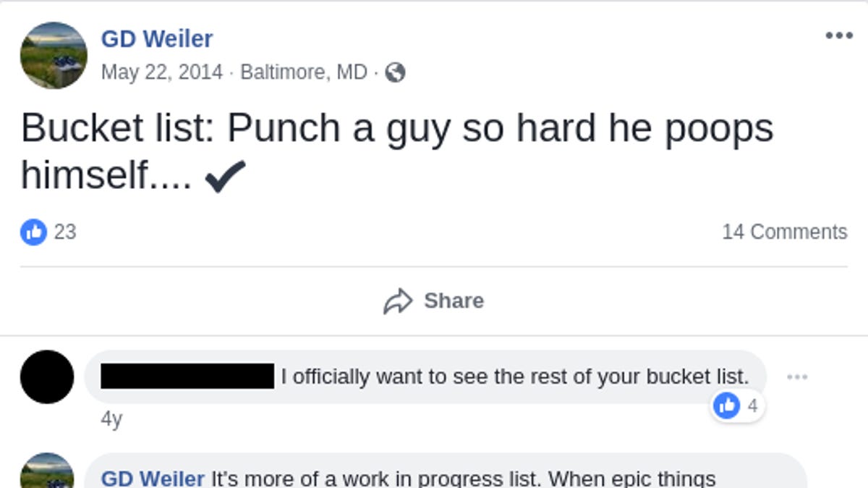Open the Baltimore, MD location link
Viewport: 868px width, 488px height.
[x=304, y=72]
